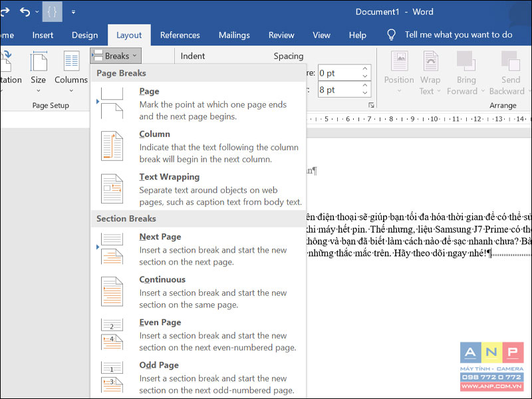Viewport: 532px width, 399px height.
Task: Expand the Size dropdown chevron
Action: (39, 90)
